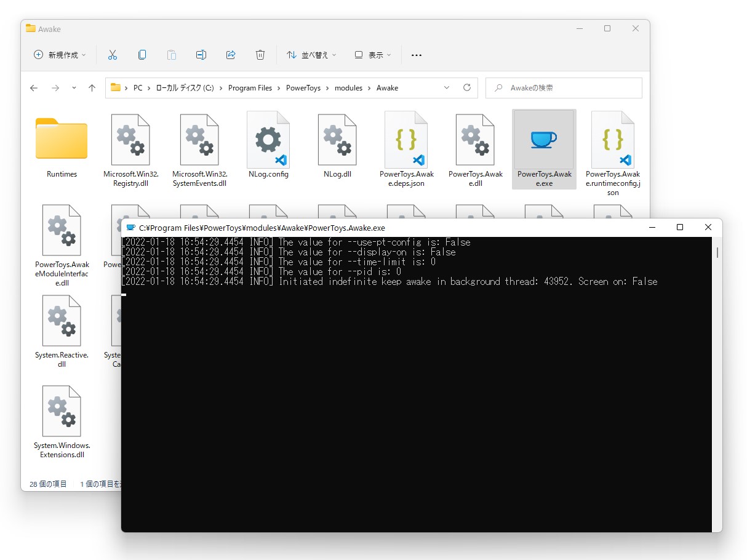This screenshot has height=560, width=747.
Task: Click the Paste icon in the toolbar
Action: (x=172, y=55)
